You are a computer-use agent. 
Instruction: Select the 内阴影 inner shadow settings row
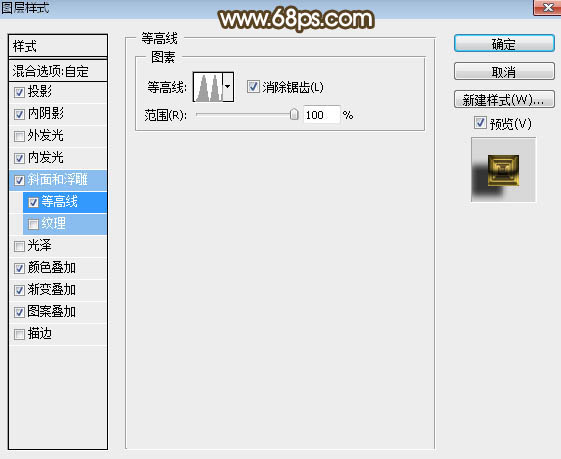point(58,114)
